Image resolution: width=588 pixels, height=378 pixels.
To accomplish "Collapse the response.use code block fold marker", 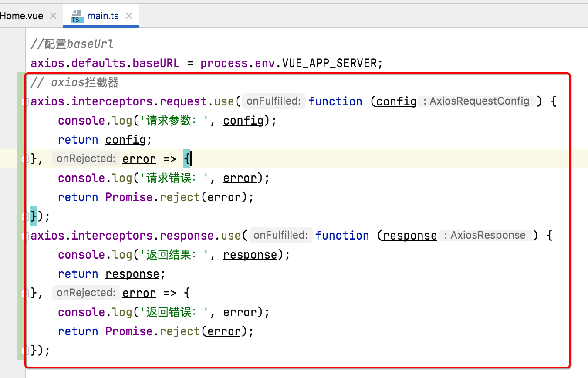I will pyautogui.click(x=26, y=236).
